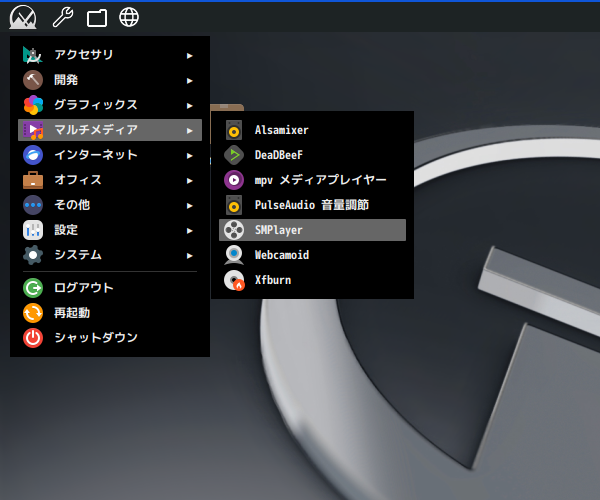This screenshot has height=500, width=600.
Task: Choose ログアウト to log out
Action: point(110,288)
